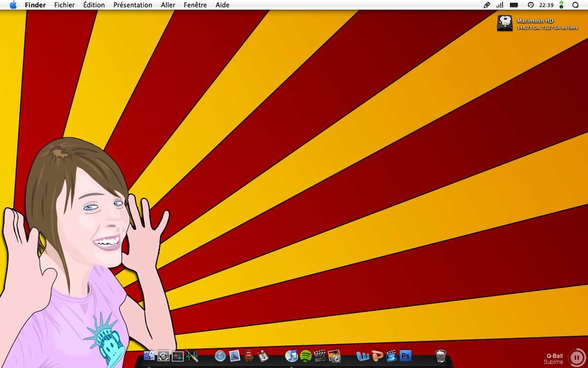Image resolution: width=588 pixels, height=368 pixels.
Task: Open the blue clapperboard video app
Action: pos(391,356)
